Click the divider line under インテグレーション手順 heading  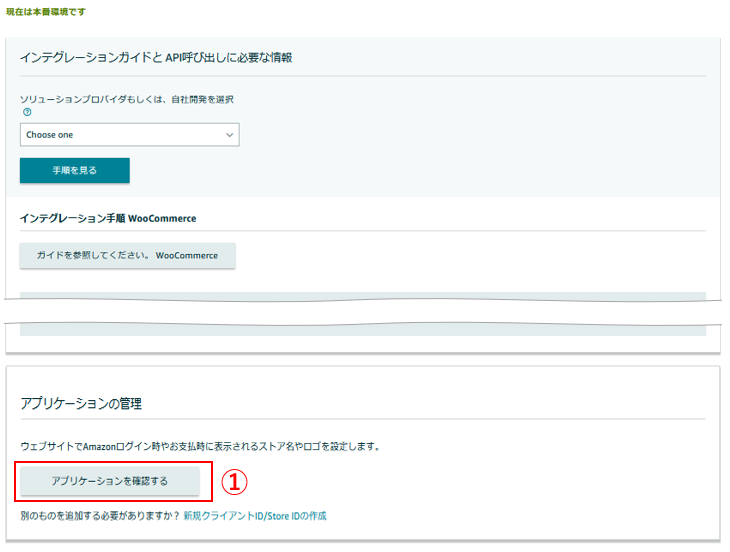coord(362,231)
